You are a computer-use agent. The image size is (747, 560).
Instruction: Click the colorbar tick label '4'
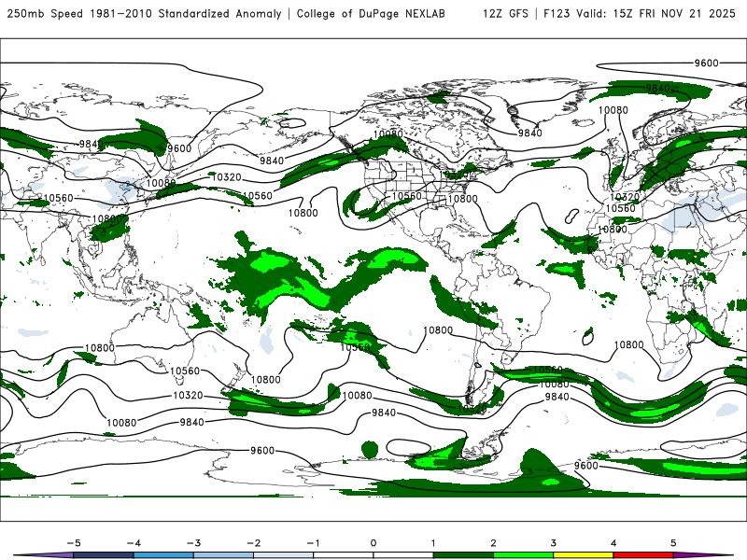click(613, 543)
